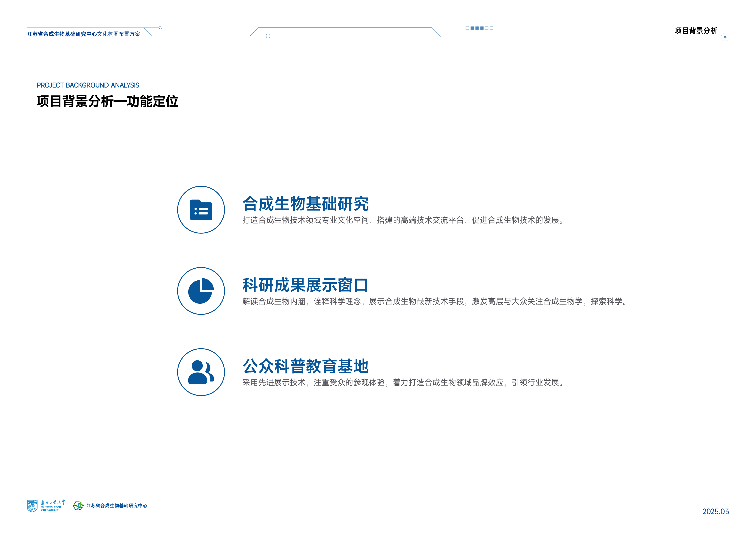
Task: Click the pie chart icon beside 科研成果展示窗口
Action: [201, 291]
